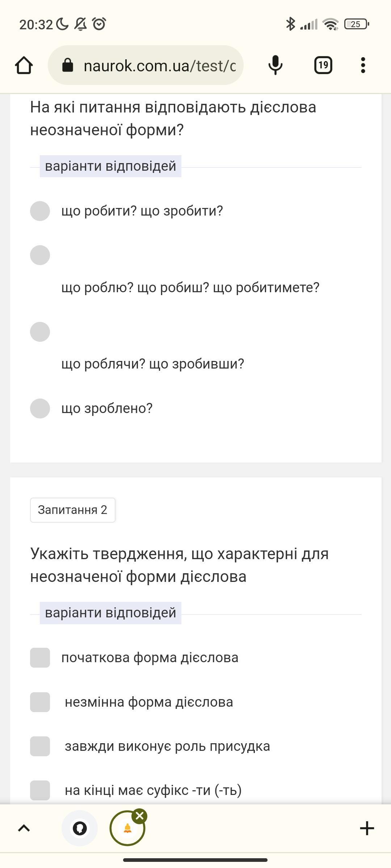Image resolution: width=391 pixels, height=868 pixels.
Task: Tap the microphone voice search icon
Action: coord(276,65)
